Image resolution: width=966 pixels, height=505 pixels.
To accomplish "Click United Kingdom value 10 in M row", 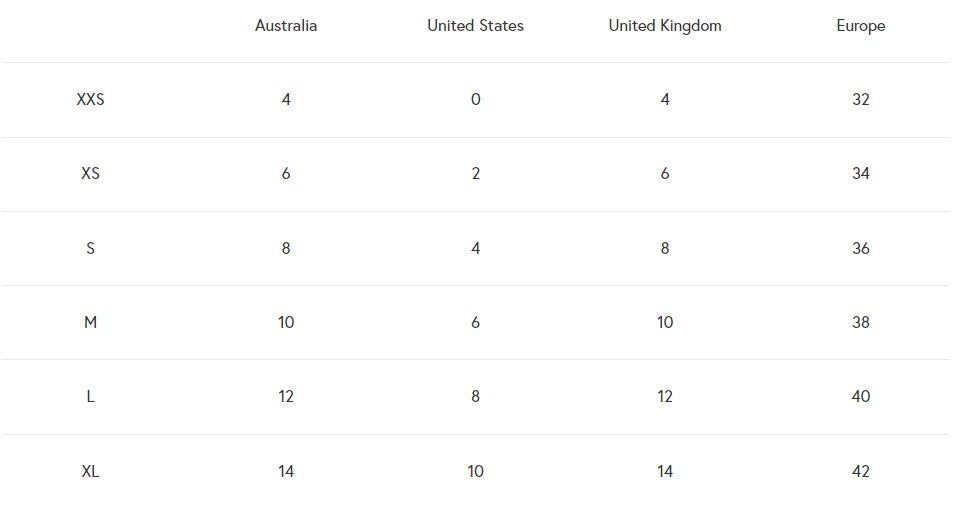I will pos(665,322).
